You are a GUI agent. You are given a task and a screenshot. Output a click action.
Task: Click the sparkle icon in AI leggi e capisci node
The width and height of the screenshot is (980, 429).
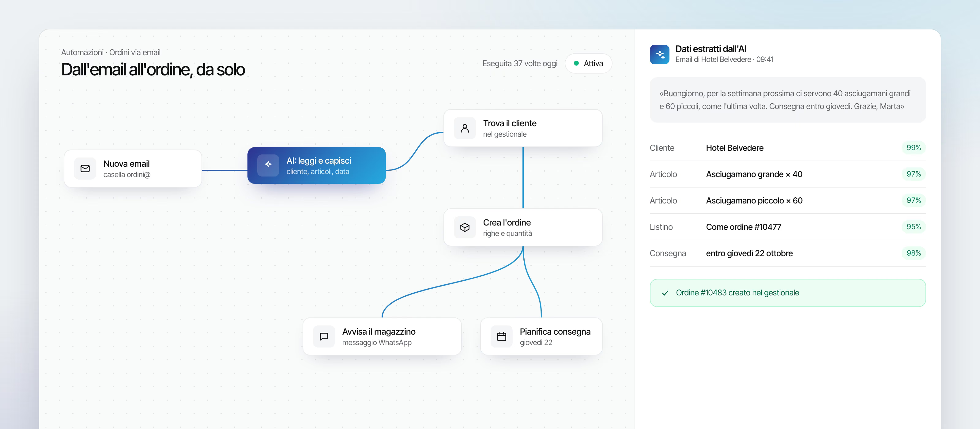click(268, 165)
